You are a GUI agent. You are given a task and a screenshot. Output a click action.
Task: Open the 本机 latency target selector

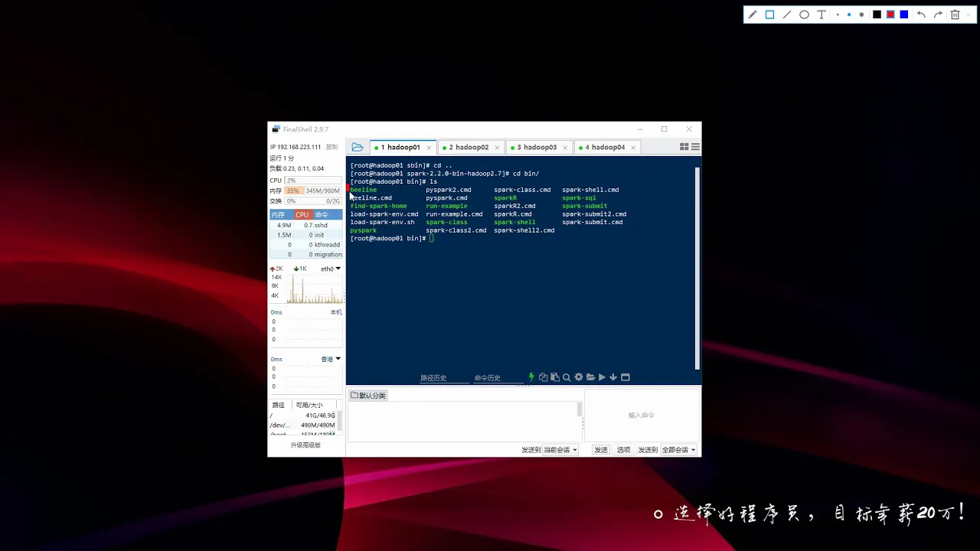click(x=336, y=312)
